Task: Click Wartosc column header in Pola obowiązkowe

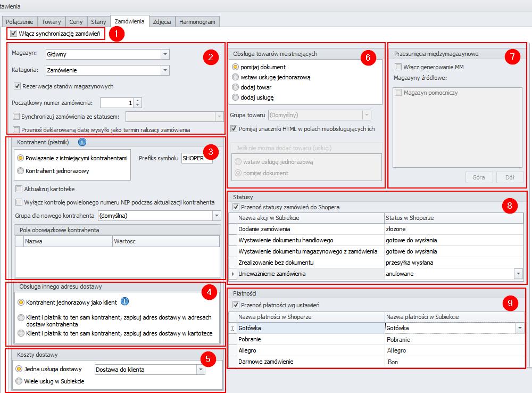Action: coord(166,241)
